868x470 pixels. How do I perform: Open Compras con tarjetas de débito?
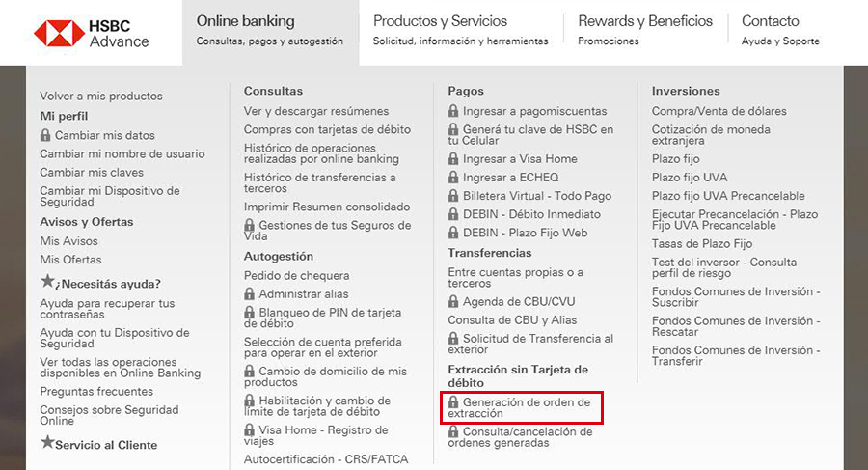coord(328,129)
